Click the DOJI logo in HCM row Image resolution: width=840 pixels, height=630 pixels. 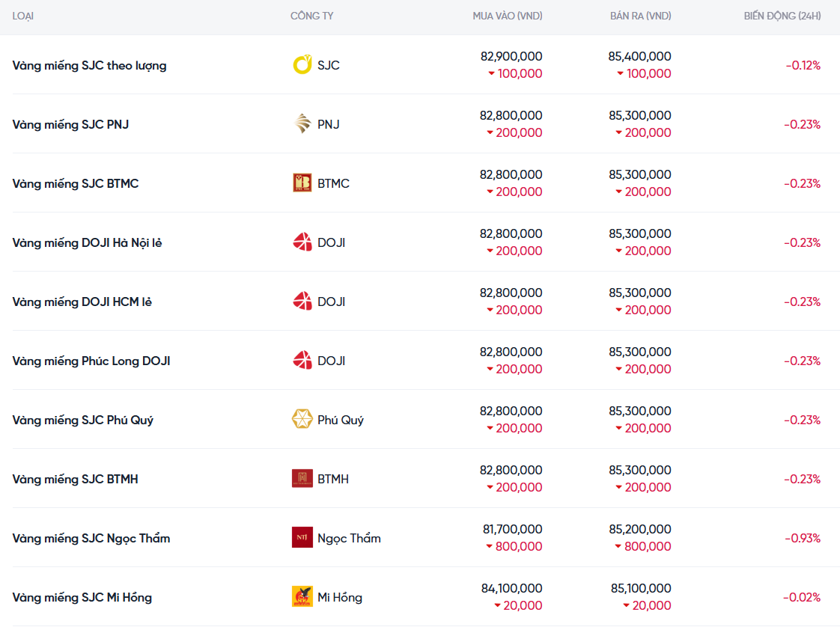point(302,302)
